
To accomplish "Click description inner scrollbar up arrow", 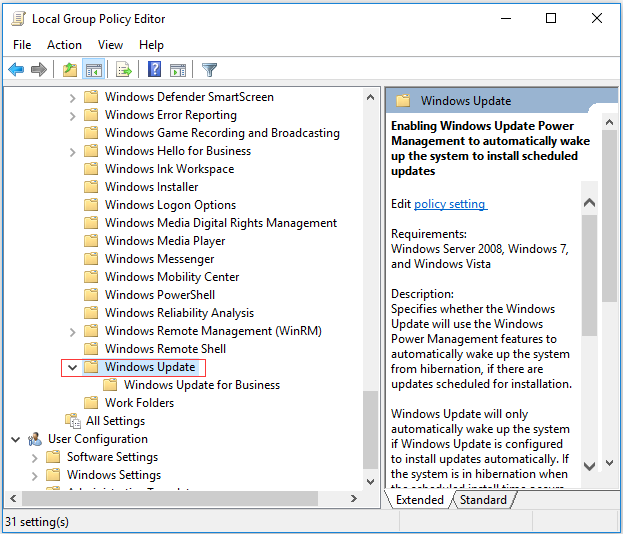I will pyautogui.click(x=590, y=203).
